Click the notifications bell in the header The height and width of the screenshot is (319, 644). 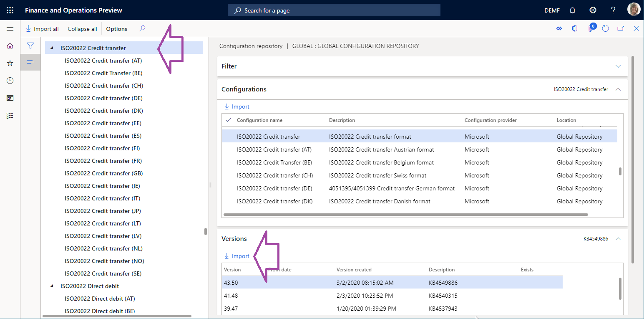point(572,10)
